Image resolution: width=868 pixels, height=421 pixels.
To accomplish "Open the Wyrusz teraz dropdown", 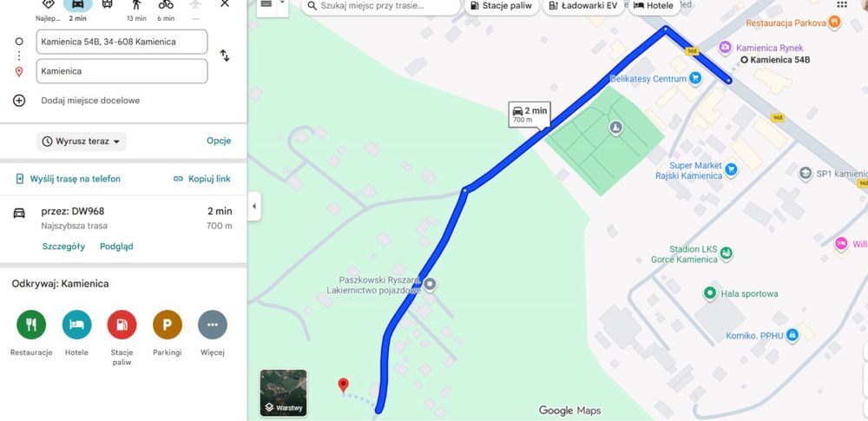I will point(82,141).
